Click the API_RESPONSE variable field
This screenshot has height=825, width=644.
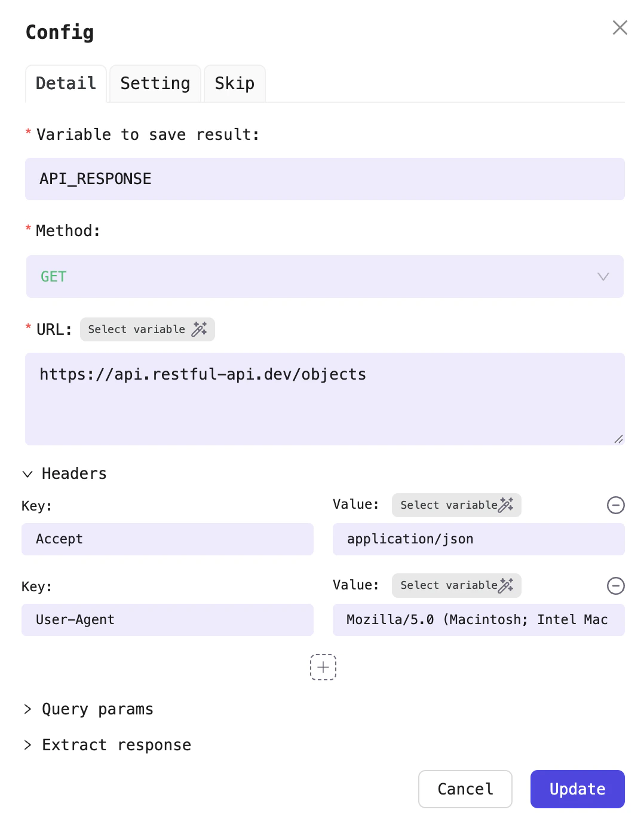[324, 179]
